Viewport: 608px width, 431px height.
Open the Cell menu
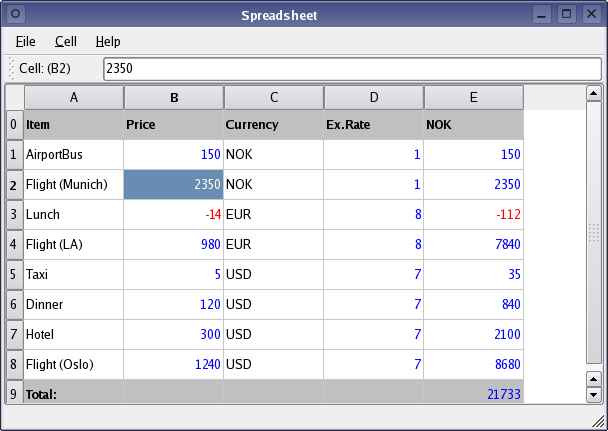pyautogui.click(x=66, y=41)
